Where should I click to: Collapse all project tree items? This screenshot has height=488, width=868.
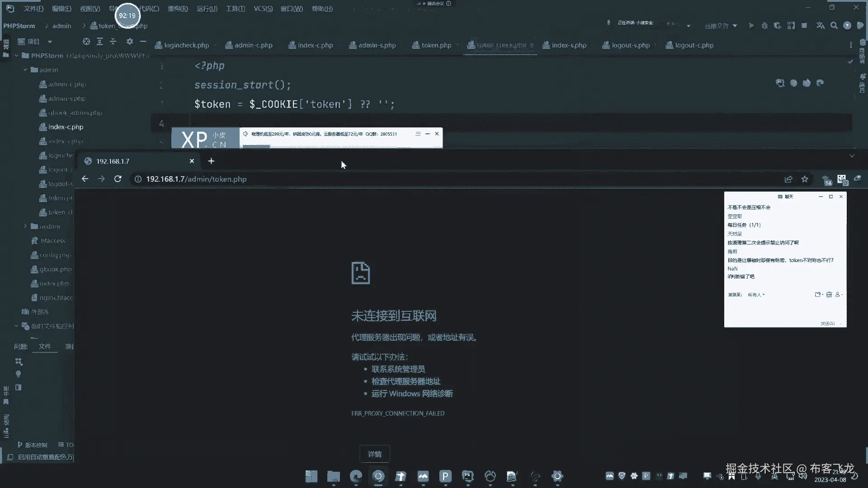(x=113, y=42)
